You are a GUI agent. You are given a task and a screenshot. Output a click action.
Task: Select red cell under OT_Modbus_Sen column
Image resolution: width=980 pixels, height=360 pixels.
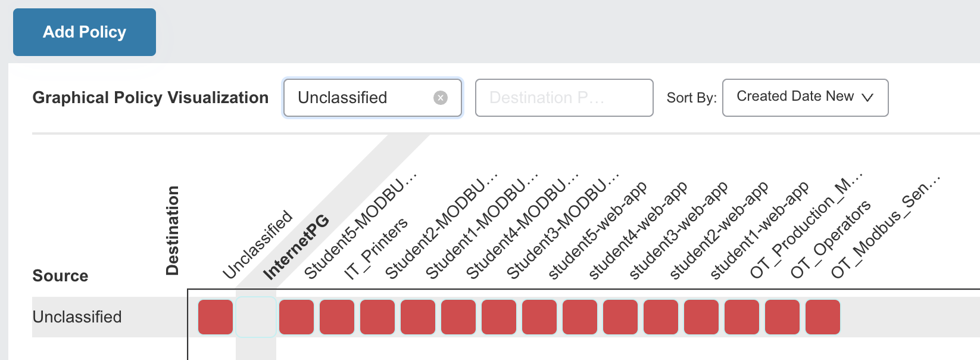pos(823,317)
